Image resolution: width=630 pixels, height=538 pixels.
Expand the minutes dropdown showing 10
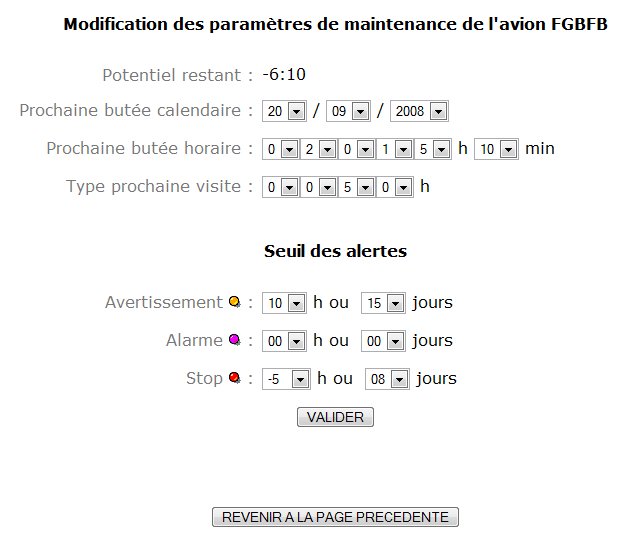[496, 149]
